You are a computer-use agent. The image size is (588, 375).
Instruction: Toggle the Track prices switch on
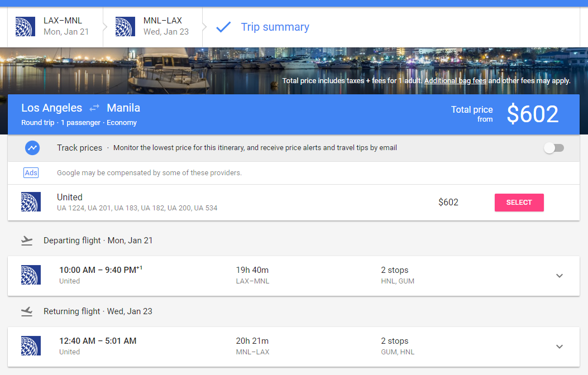click(x=554, y=148)
